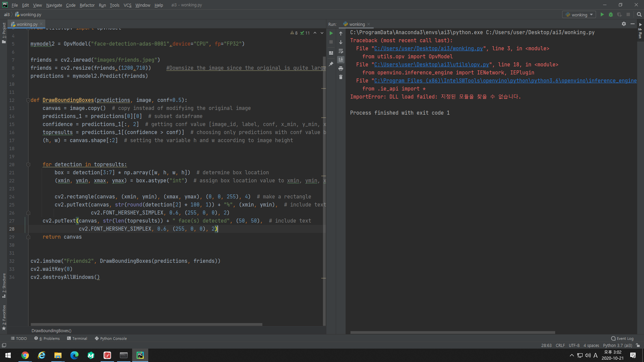Rerun 'wonking' from the Run panel
Screen dimensions: 644x362
coord(331,33)
